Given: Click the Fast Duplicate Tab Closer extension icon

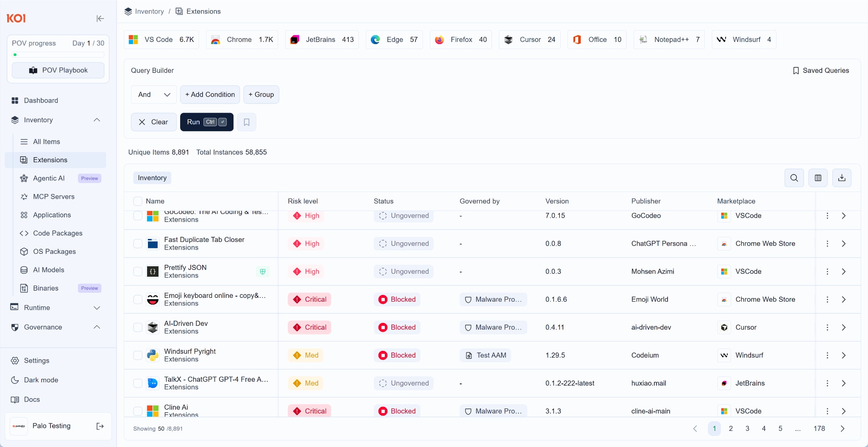Looking at the screenshot, I should [153, 244].
